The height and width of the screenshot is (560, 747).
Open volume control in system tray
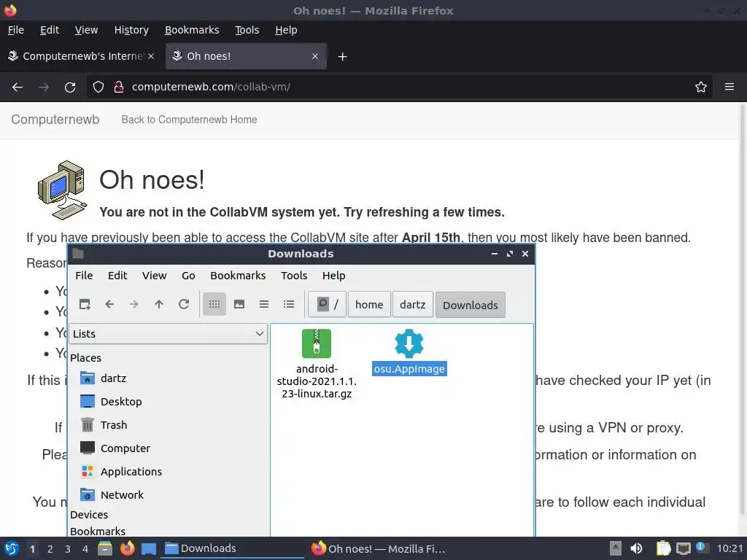click(x=636, y=548)
